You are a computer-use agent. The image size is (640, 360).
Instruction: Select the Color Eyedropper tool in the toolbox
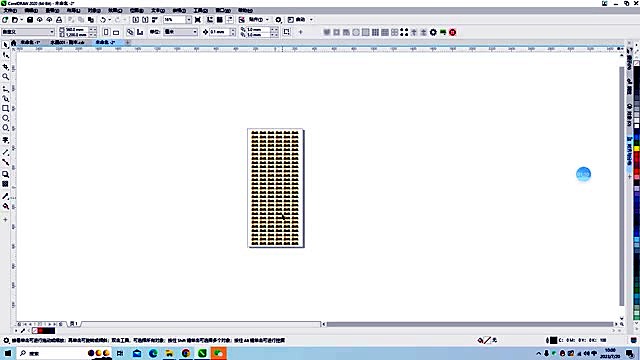pyautogui.click(x=5, y=196)
